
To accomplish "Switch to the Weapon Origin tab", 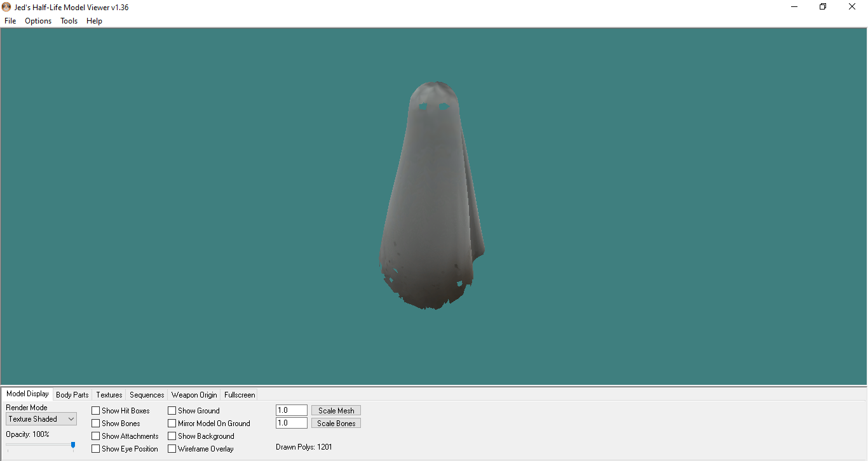I will click(194, 395).
